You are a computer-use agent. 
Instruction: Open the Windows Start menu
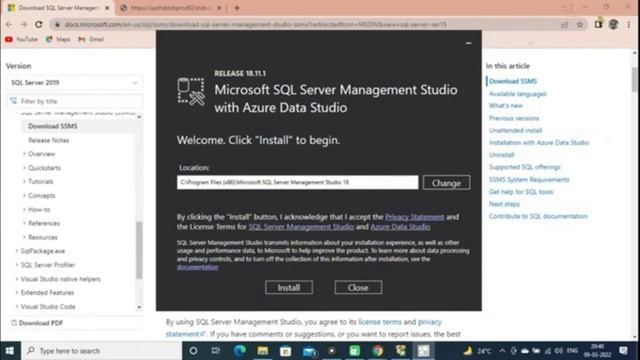coord(10,351)
